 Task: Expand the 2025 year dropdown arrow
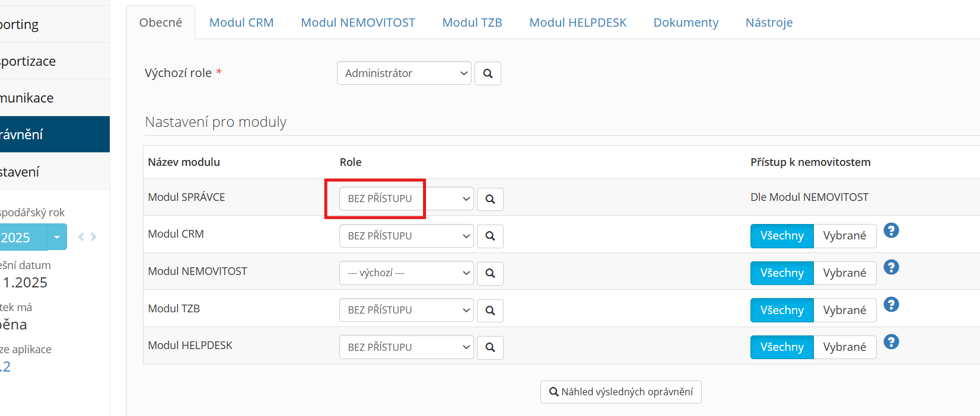coord(57,237)
